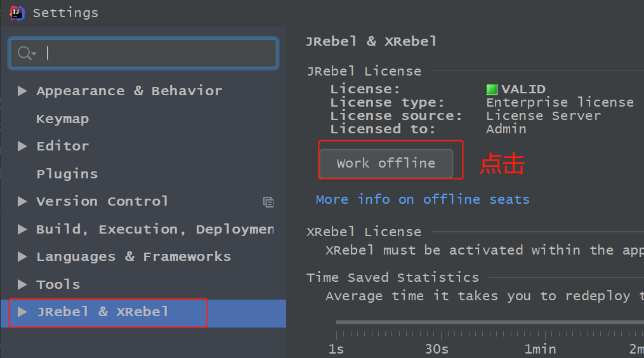Select the Tools settings entry
This screenshot has height=358, width=644.
coord(58,284)
